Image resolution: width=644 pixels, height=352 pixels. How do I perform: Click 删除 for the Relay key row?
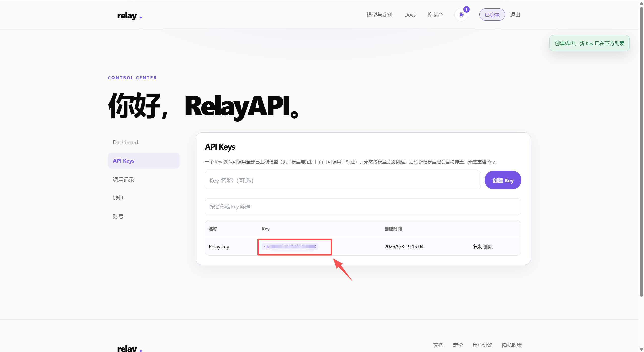[488, 247]
